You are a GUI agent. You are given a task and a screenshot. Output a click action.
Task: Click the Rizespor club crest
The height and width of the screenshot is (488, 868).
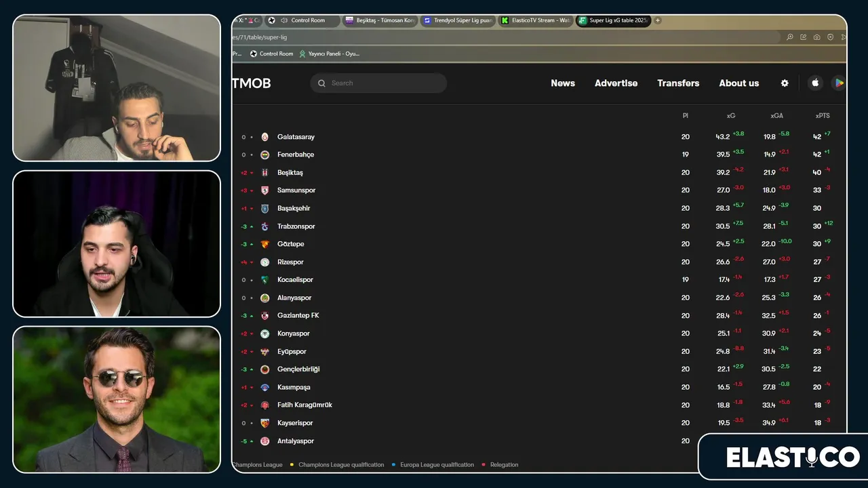(265, 262)
